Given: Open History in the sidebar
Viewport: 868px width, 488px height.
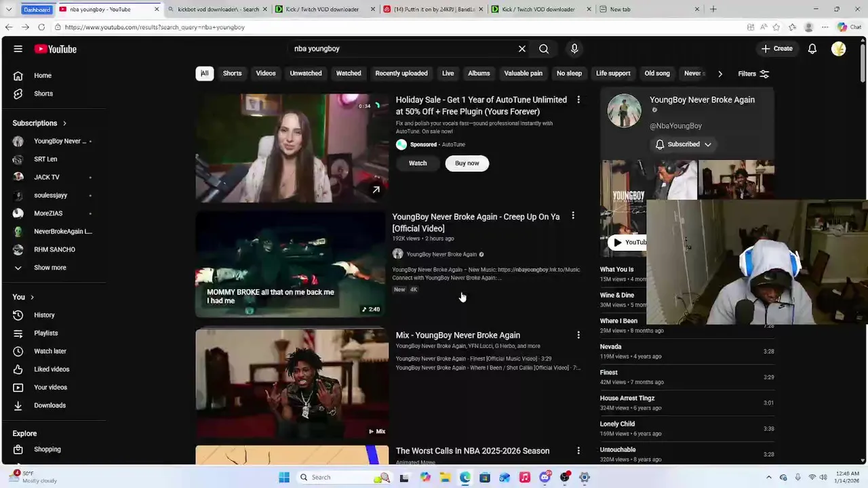Looking at the screenshot, I should [x=44, y=315].
